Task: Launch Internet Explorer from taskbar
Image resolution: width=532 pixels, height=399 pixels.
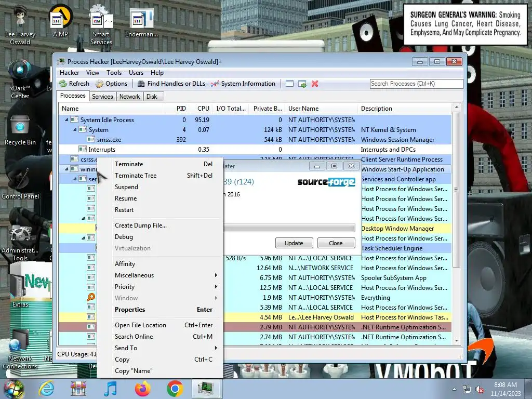Action: (x=46, y=389)
